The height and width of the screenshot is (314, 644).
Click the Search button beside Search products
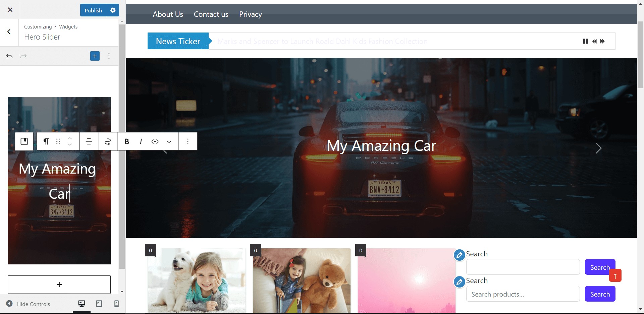coord(600,294)
